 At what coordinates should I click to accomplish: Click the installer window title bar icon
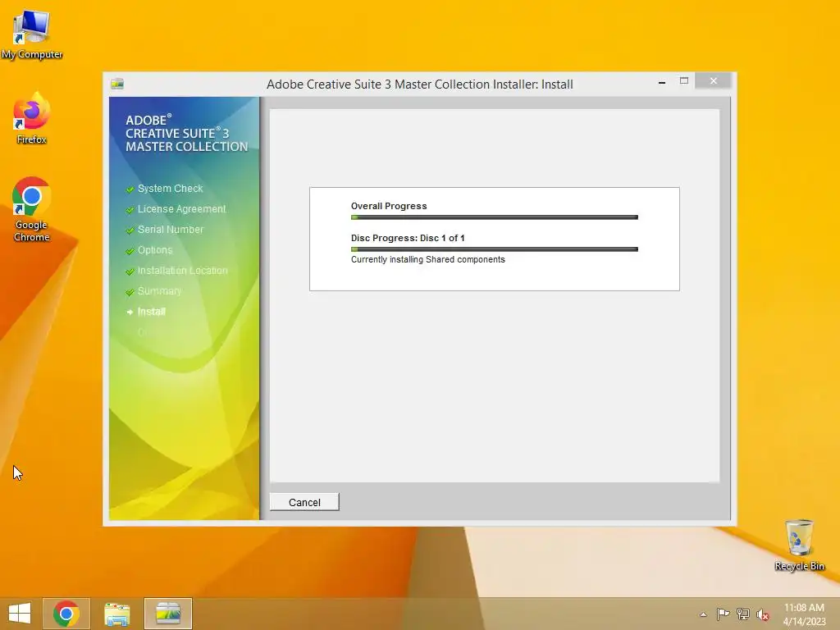coord(117,84)
